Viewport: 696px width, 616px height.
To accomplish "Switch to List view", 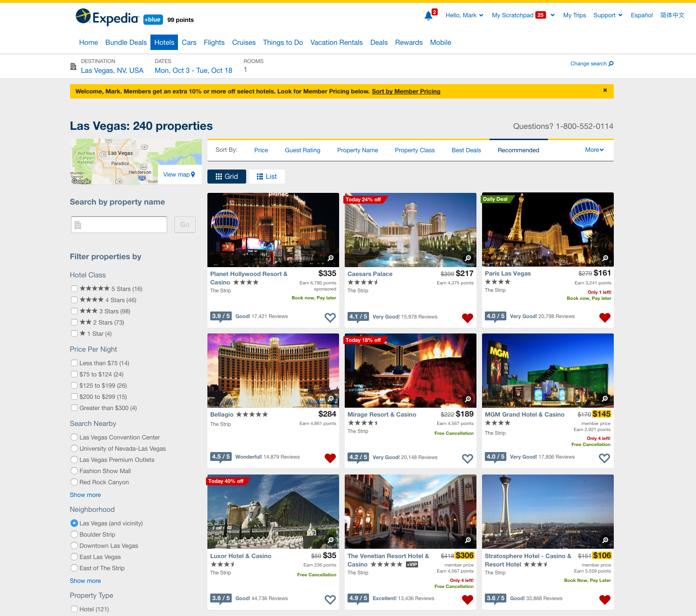I will [x=267, y=177].
